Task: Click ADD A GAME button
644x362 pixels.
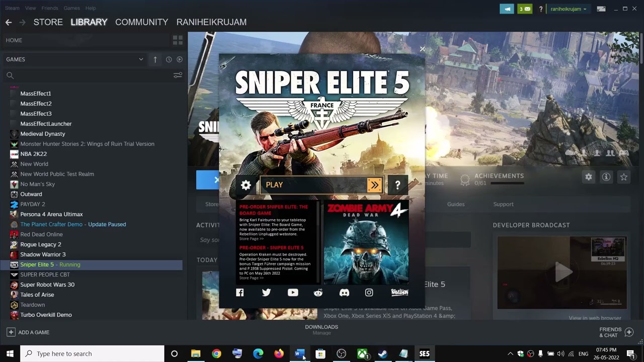Action: click(28, 332)
